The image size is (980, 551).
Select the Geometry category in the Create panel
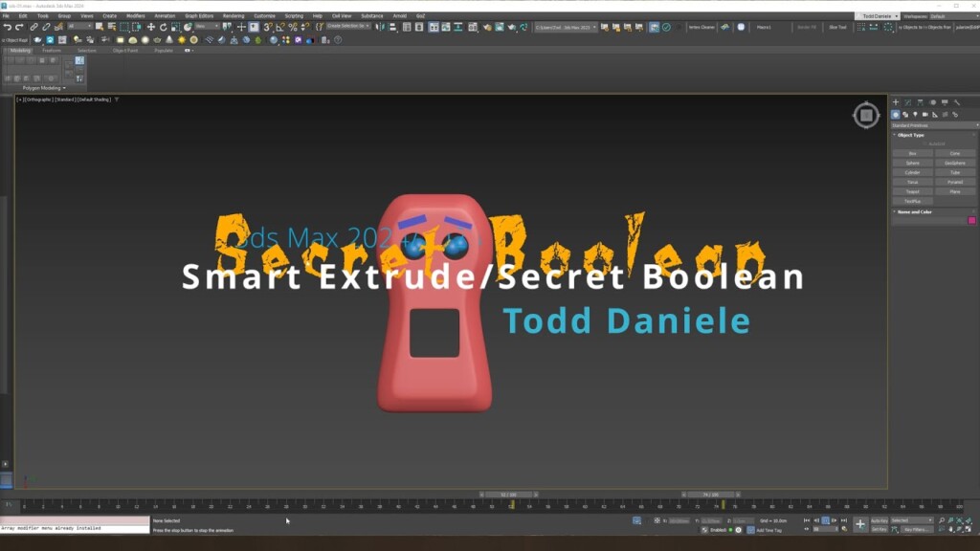point(896,114)
